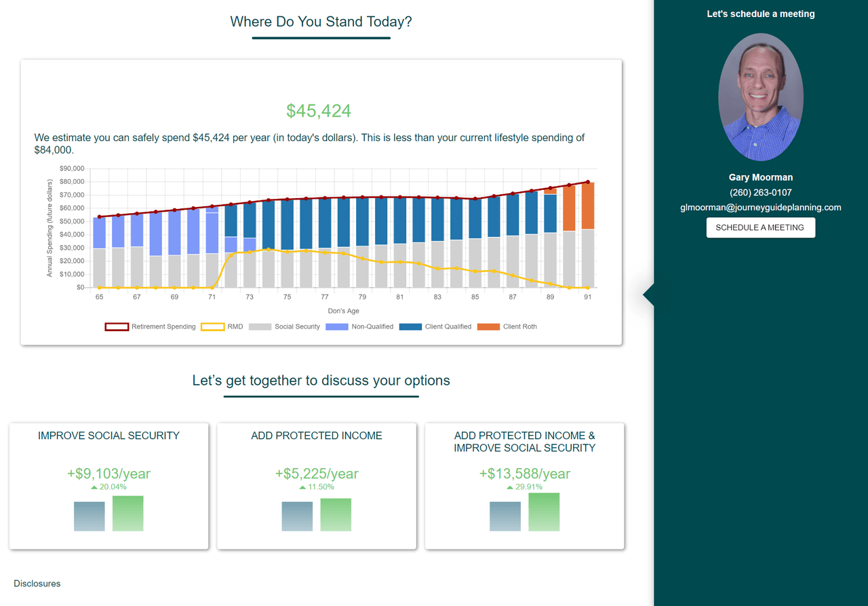This screenshot has height=606, width=868.
Task: Click the Let's get together to discuss heading
Action: [321, 381]
